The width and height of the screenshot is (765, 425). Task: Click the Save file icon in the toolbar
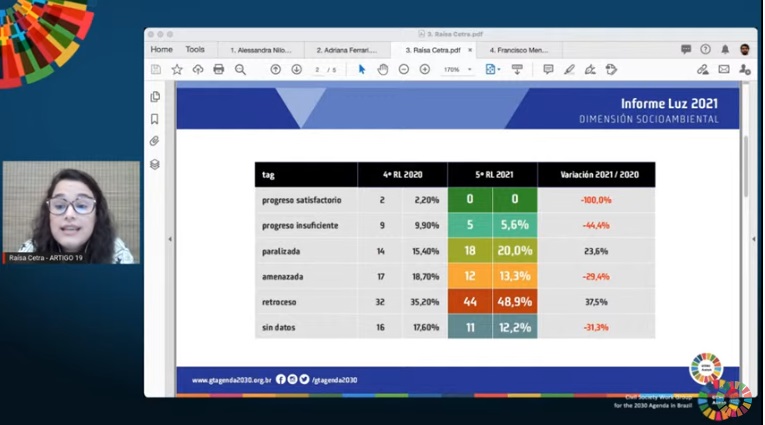(156, 69)
